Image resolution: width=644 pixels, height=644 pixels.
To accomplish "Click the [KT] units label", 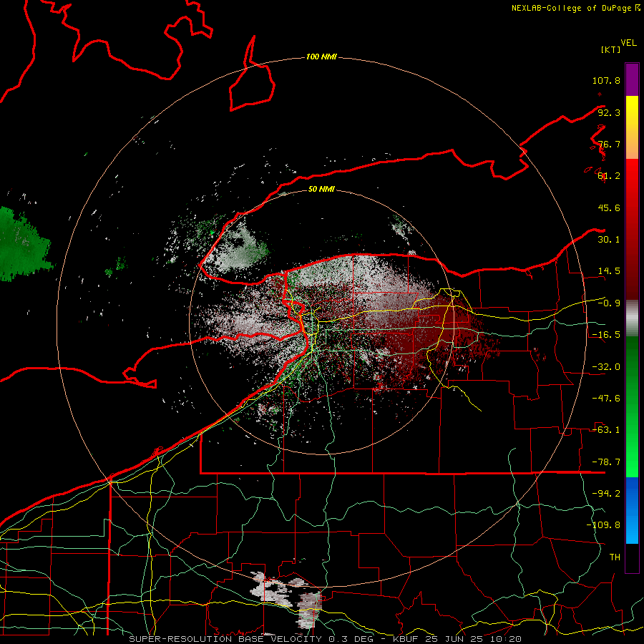I will 610,49.
